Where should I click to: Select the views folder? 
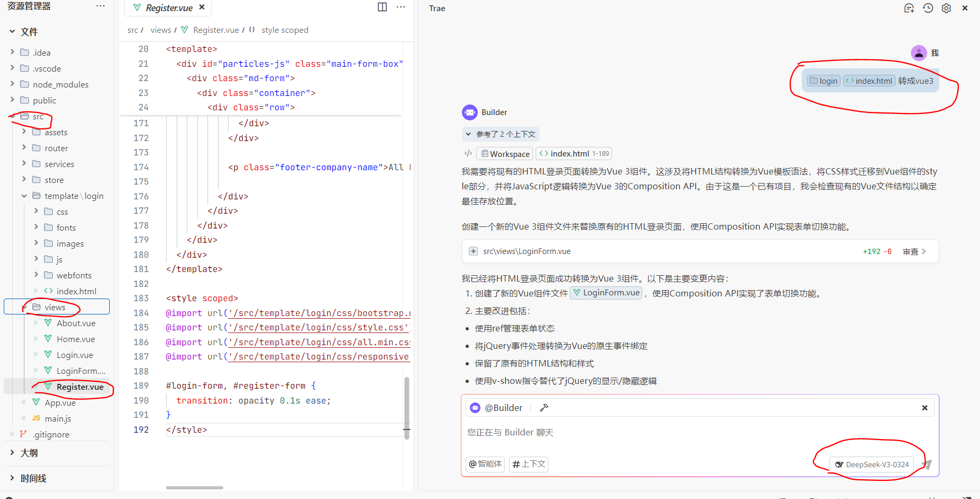[57, 307]
